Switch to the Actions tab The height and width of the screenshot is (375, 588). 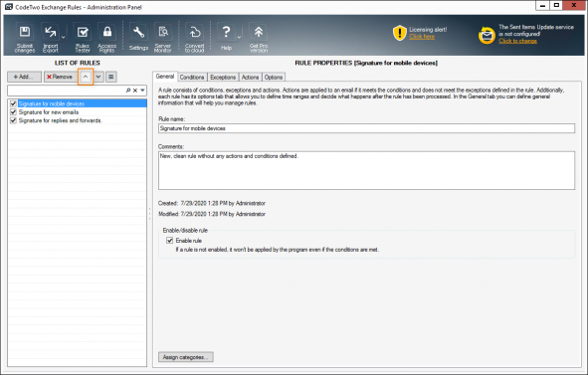pyautogui.click(x=250, y=78)
